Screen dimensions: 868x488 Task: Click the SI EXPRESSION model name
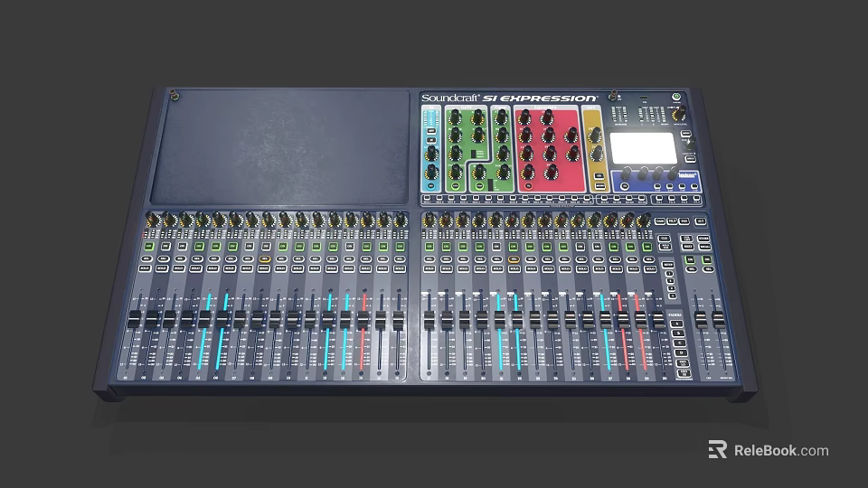(x=540, y=99)
